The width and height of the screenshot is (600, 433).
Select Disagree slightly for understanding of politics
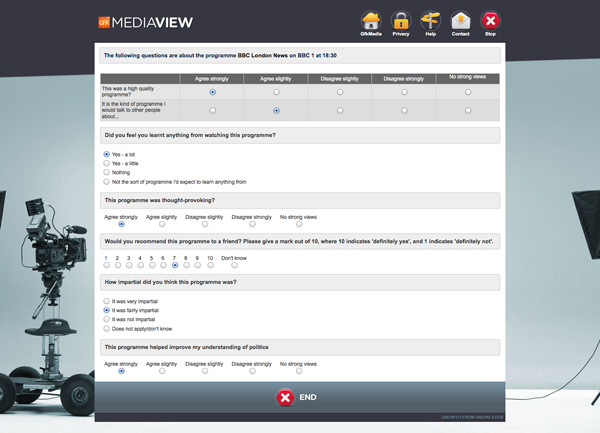[205, 371]
